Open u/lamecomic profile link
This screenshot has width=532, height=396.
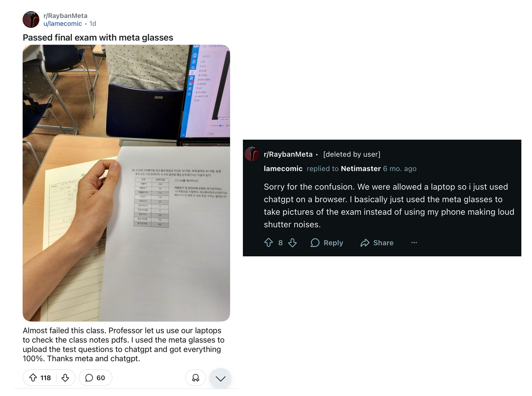pyautogui.click(x=62, y=24)
